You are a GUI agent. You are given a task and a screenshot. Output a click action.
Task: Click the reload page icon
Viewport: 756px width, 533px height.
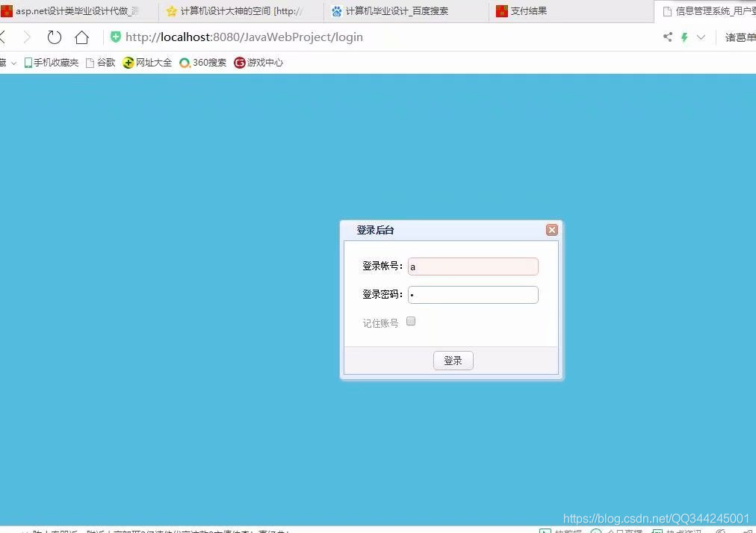pyautogui.click(x=53, y=37)
